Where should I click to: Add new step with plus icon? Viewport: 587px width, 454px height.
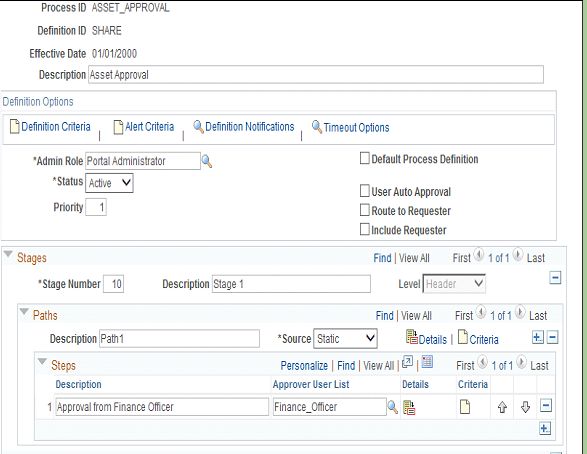545,428
